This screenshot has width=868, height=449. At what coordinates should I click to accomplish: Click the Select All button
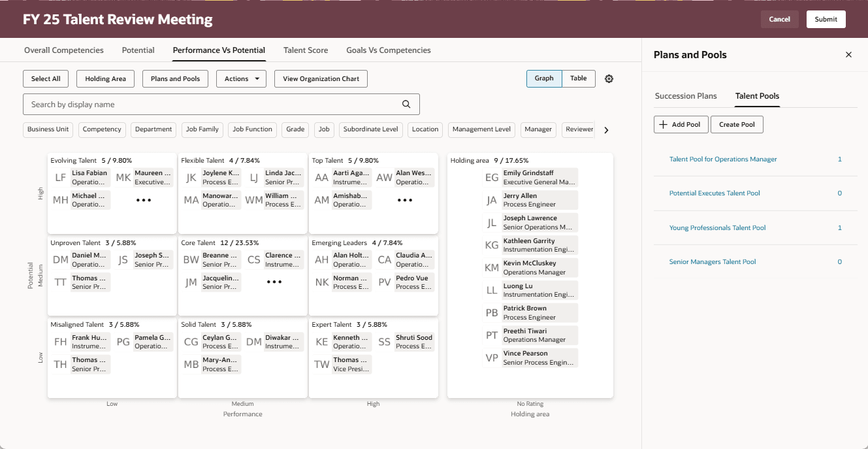point(46,79)
